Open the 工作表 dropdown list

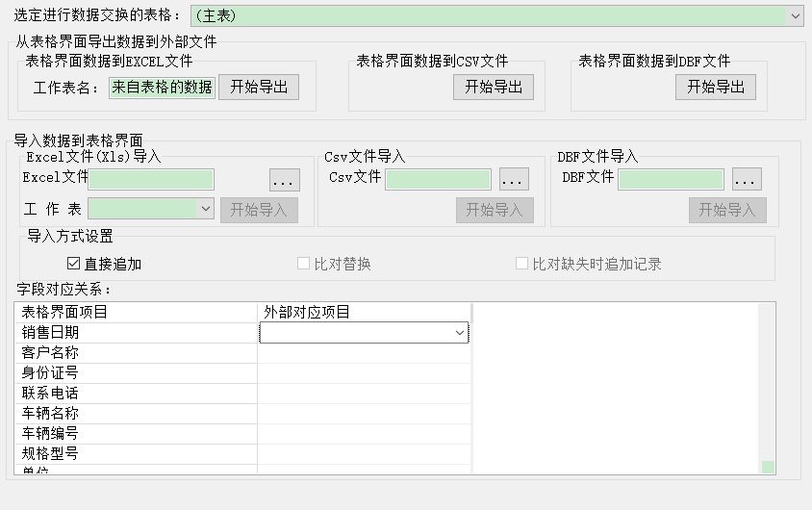point(151,209)
